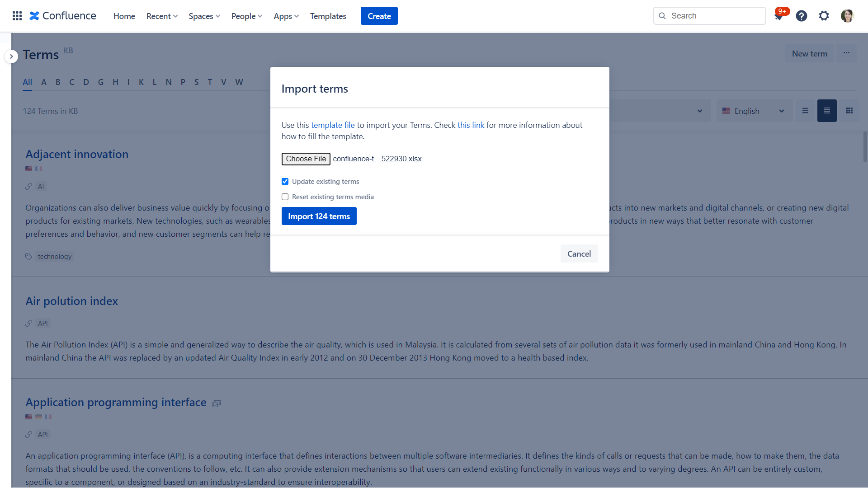The width and height of the screenshot is (868, 488).
Task: Click the Choose File button
Action: pos(306,159)
